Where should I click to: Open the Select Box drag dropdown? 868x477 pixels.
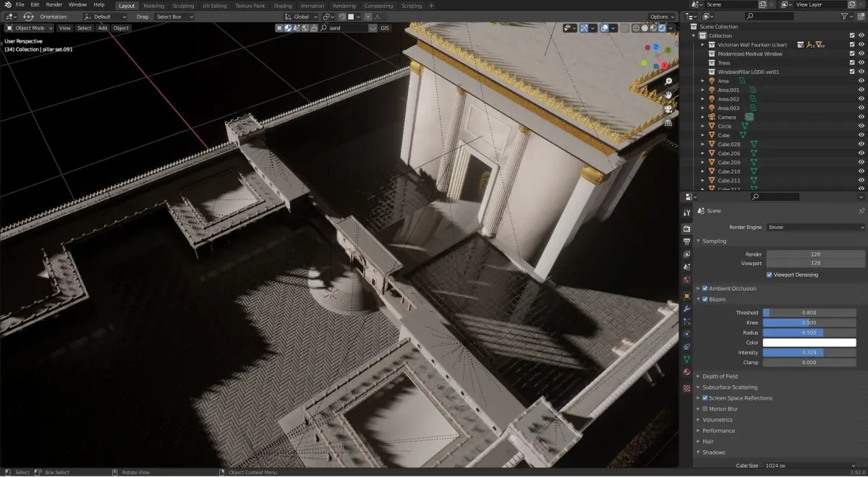tap(174, 17)
